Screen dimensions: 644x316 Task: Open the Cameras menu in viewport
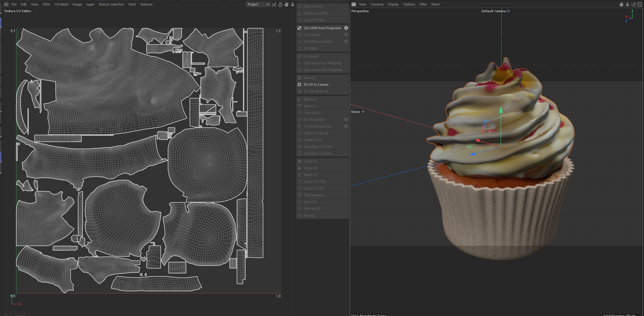[377, 4]
